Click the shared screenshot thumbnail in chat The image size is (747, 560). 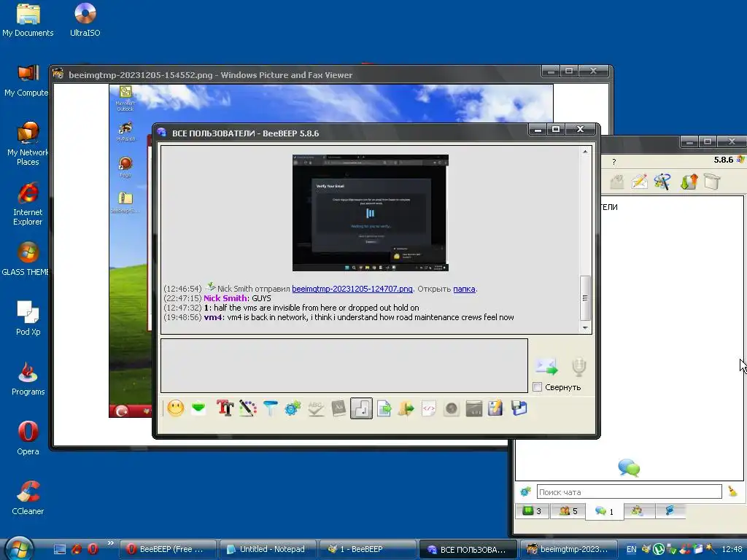click(x=370, y=213)
